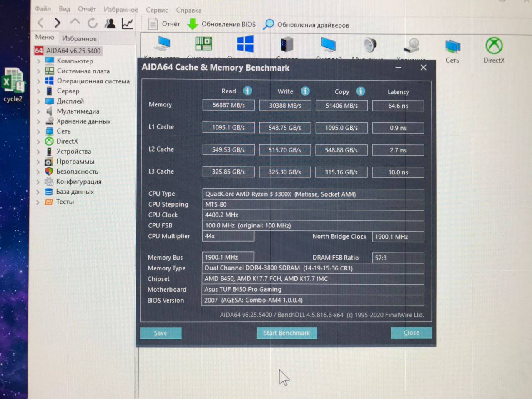Image resolution: width=532 pixels, height=399 pixels.
Task: Expand the Тесты tree node
Action: pyautogui.click(x=38, y=202)
